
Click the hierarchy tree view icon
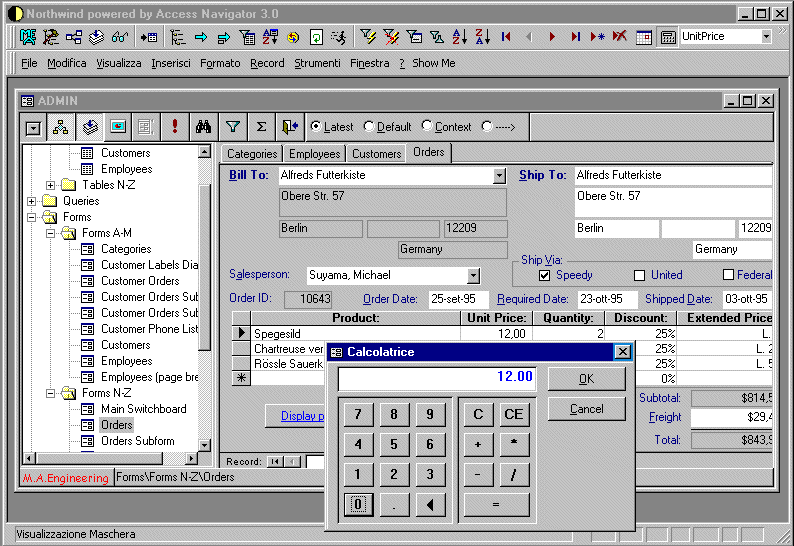click(62, 127)
